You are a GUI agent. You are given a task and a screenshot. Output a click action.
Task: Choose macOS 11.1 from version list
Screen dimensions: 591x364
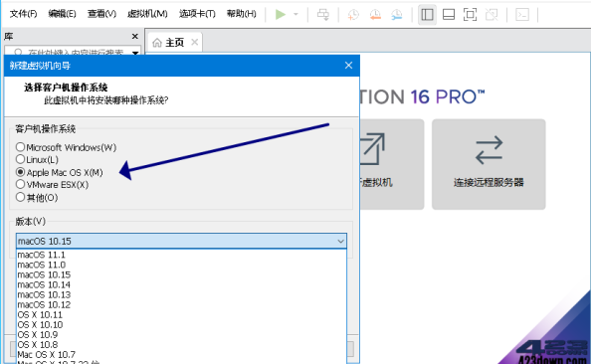[x=181, y=255]
